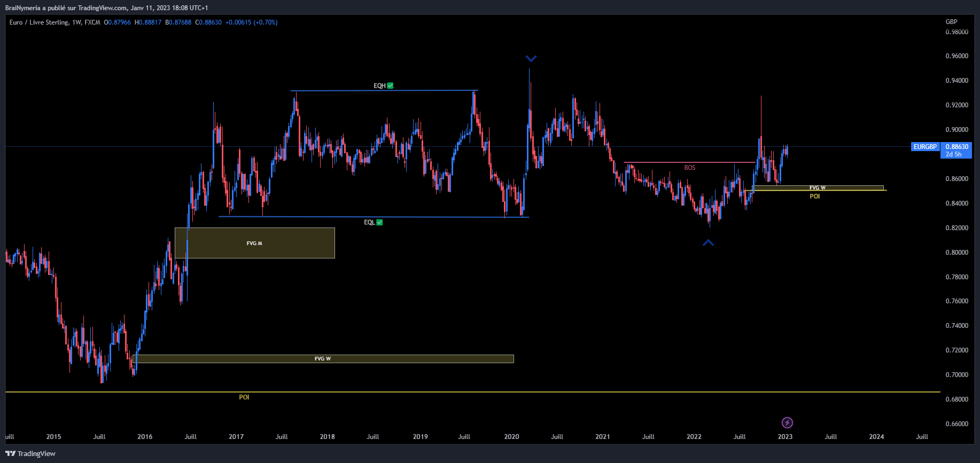Select the FVG M zone box

click(x=255, y=243)
